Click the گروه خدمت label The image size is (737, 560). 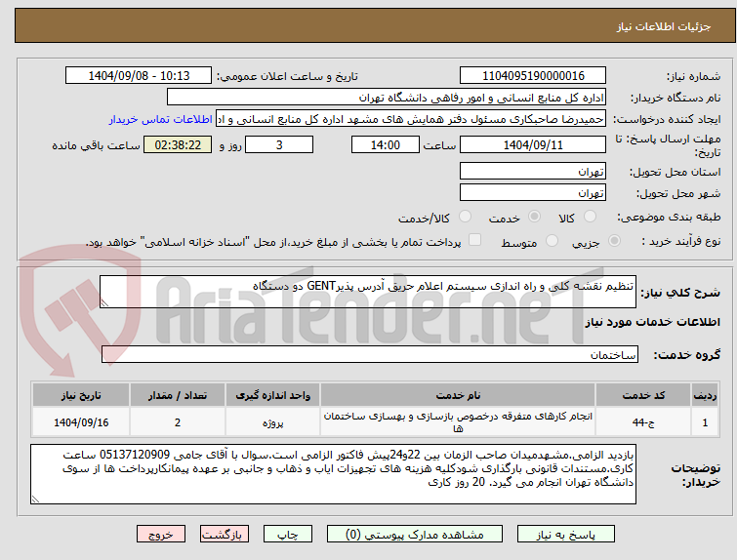pyautogui.click(x=686, y=355)
